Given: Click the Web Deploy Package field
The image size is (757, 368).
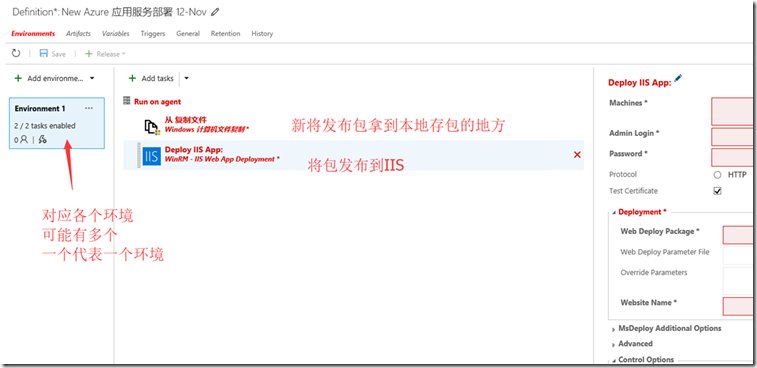Looking at the screenshot, I should point(737,235).
